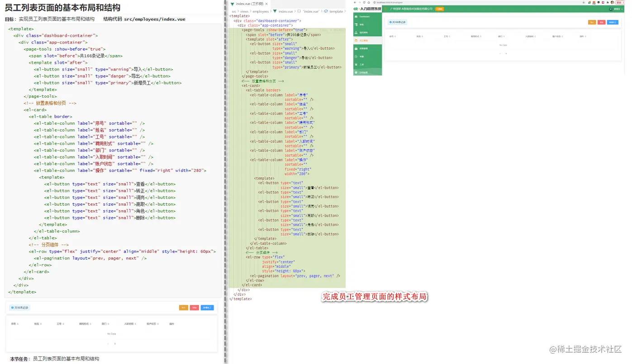The image size is (632, 364).
Task: Click orange 导入 button in the document preview
Action: click(x=183, y=307)
